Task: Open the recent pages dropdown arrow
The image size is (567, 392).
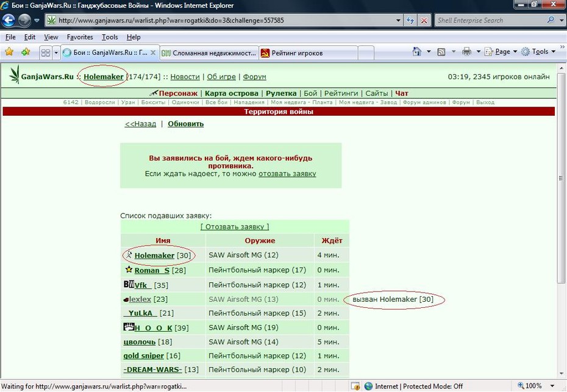Action: (37, 21)
